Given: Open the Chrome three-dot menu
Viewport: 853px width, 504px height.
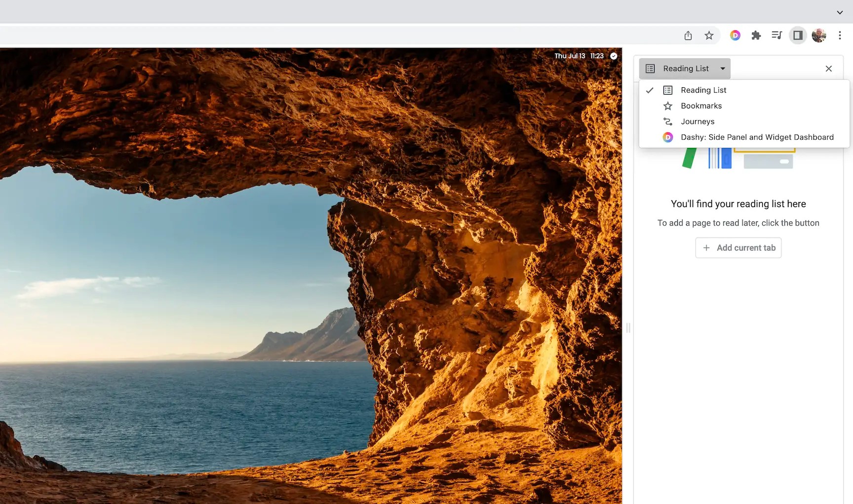Looking at the screenshot, I should (840, 35).
